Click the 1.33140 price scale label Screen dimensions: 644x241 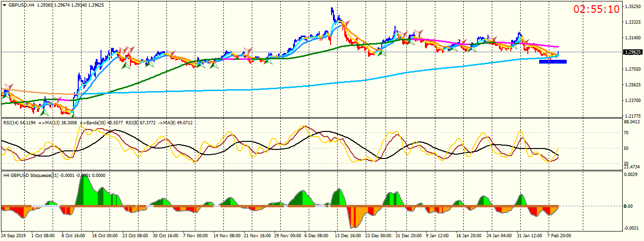click(x=634, y=22)
